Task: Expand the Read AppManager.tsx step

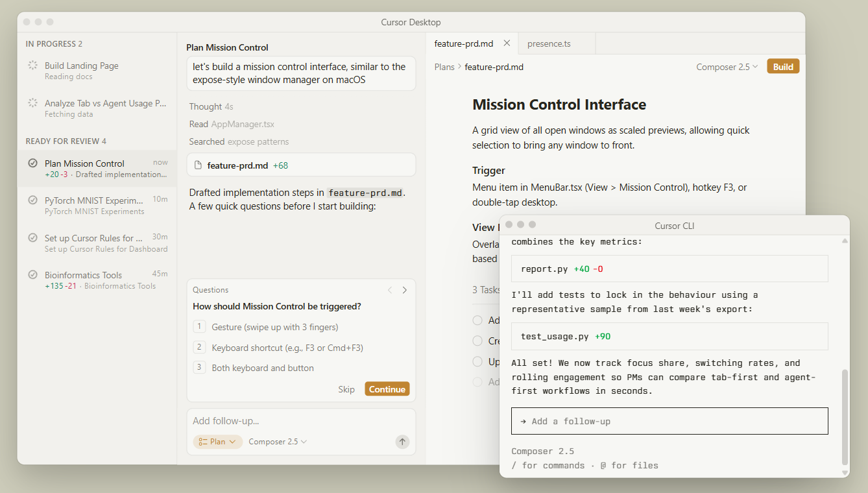Action: 232,124
